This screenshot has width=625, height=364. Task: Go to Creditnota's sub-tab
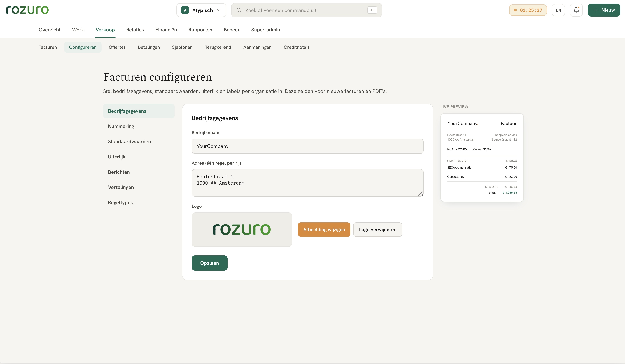297,47
